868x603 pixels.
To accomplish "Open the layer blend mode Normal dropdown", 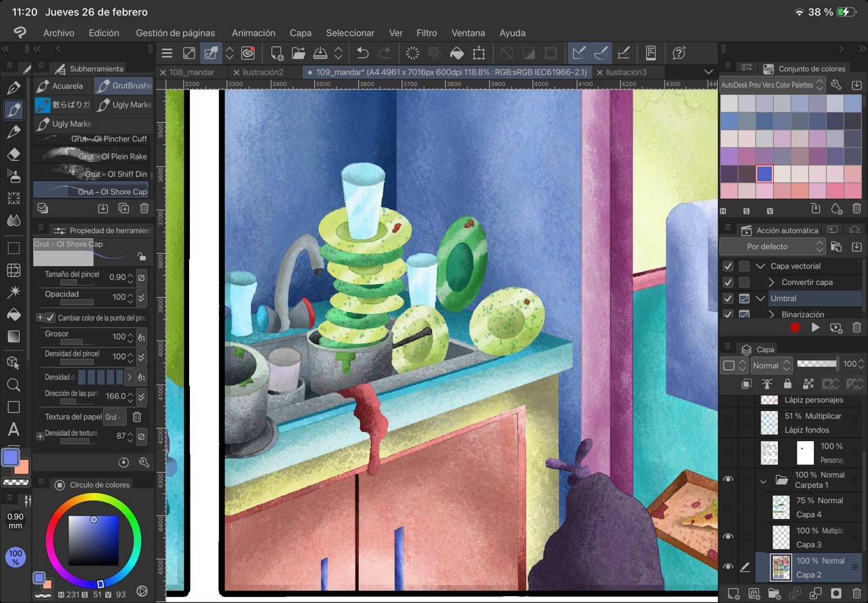I will 771,365.
